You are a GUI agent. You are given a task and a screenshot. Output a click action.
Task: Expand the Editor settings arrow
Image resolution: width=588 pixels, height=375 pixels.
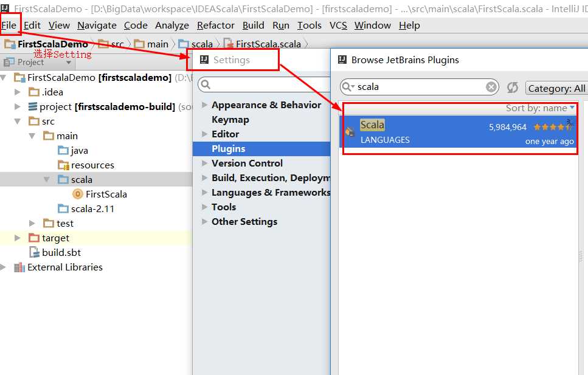pyautogui.click(x=204, y=134)
